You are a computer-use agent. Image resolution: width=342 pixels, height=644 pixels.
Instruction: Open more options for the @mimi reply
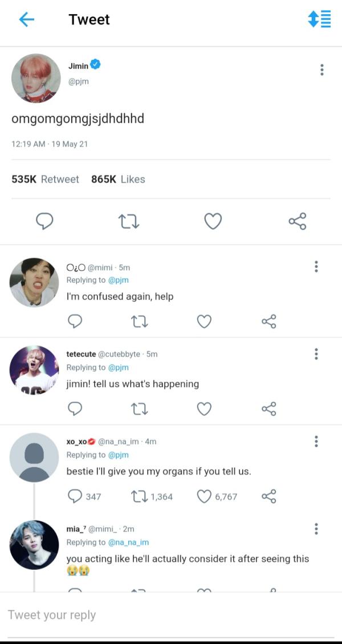pos(316,266)
